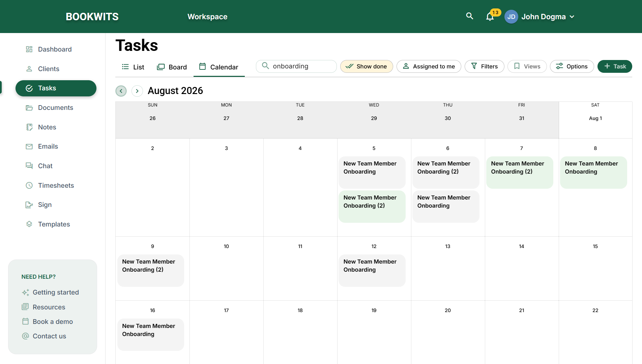Open the Resources help link
The image size is (642, 364).
pyautogui.click(x=43, y=307)
